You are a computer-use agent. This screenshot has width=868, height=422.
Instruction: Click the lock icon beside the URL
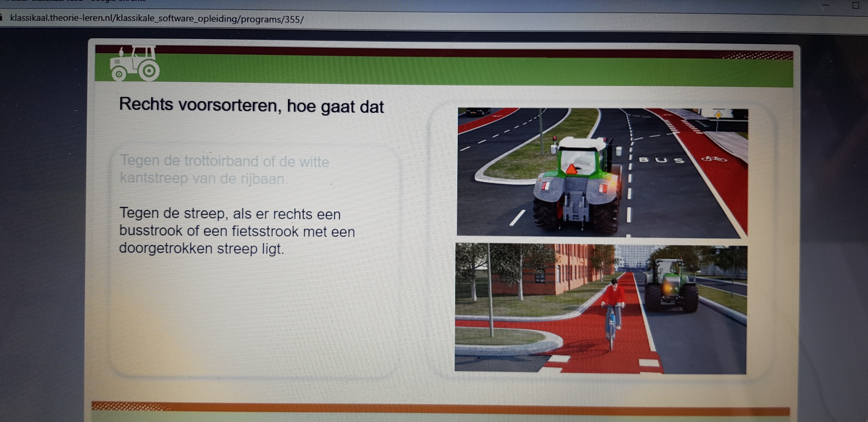[2, 18]
